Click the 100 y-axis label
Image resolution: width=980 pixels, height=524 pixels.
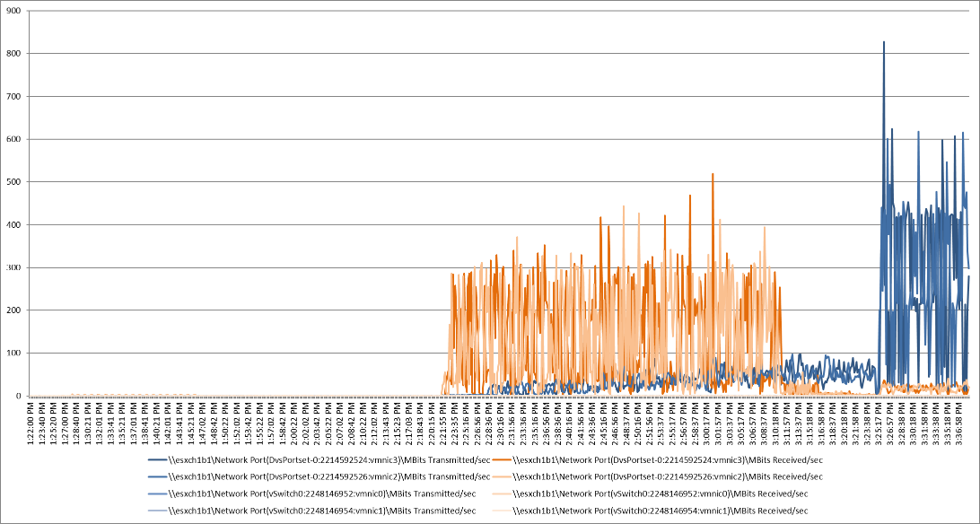pyautogui.click(x=13, y=354)
